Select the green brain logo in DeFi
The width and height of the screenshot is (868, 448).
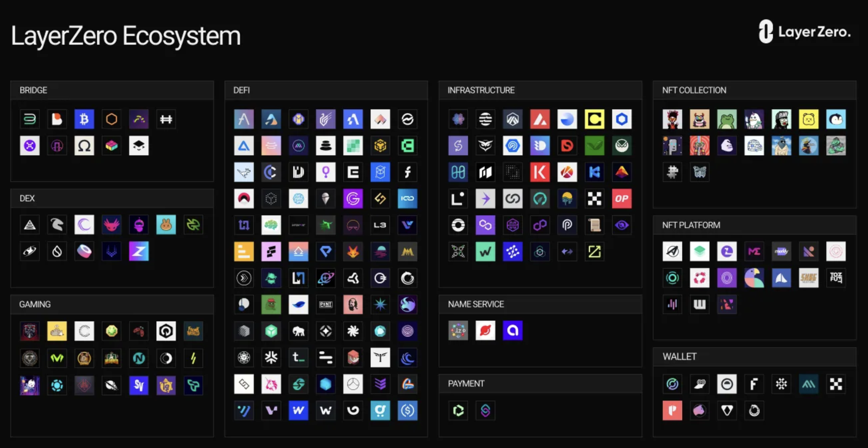coord(271,225)
